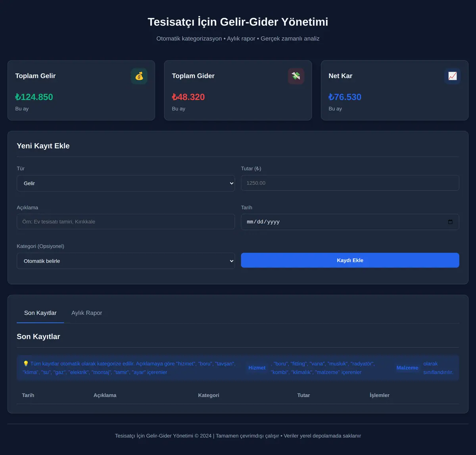Open the Tür dropdown showing Gelir

(126, 183)
